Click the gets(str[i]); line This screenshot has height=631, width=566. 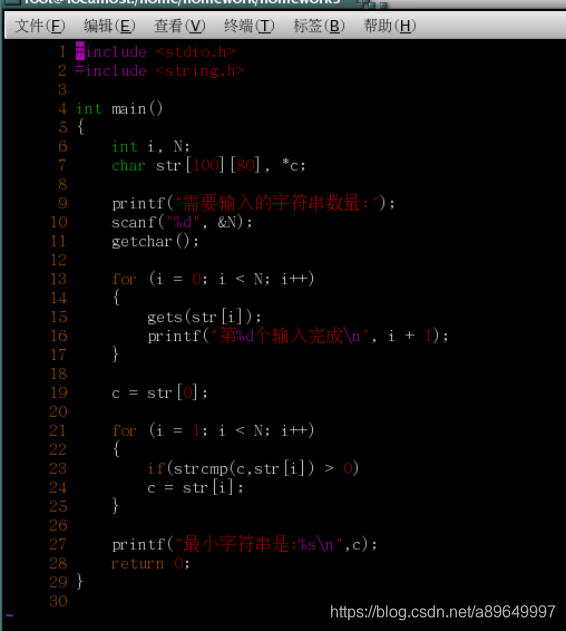tap(204, 317)
